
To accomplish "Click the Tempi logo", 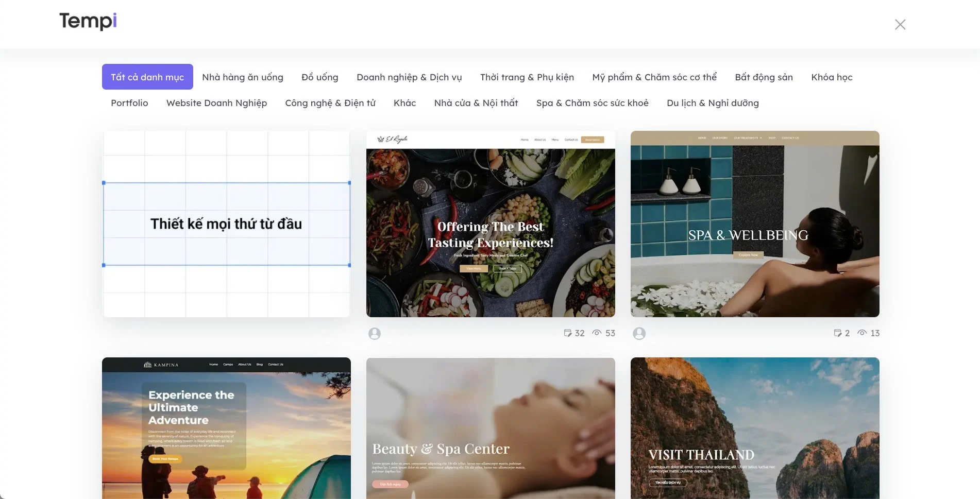I will coord(88,22).
